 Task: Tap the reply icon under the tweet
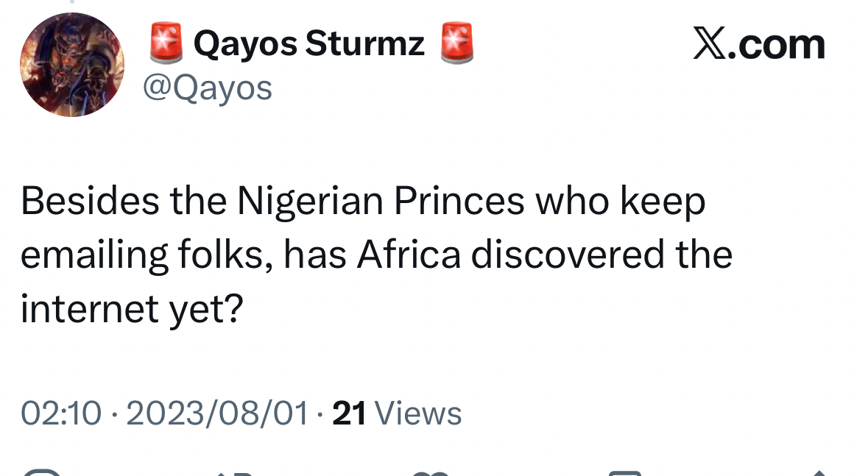click(42, 472)
